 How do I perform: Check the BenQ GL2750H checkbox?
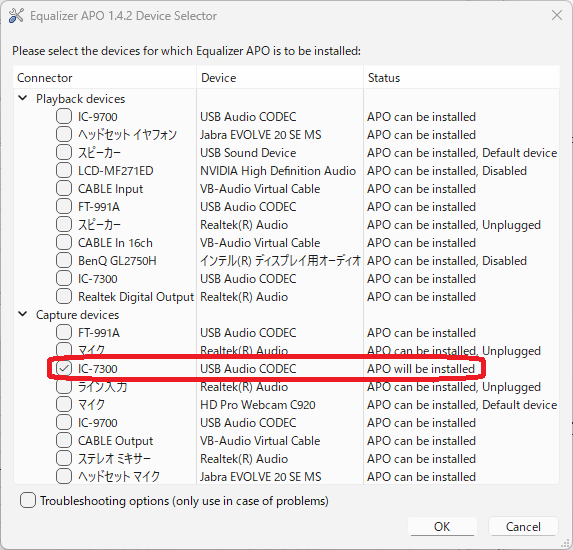[64, 261]
